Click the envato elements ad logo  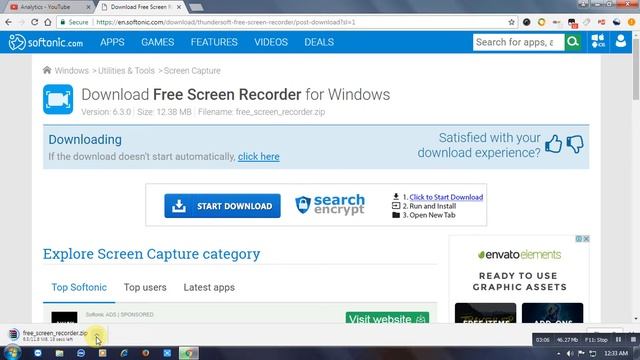coord(519,255)
